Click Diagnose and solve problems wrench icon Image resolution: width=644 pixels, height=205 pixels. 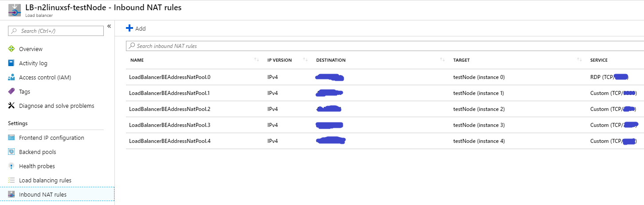[12, 106]
